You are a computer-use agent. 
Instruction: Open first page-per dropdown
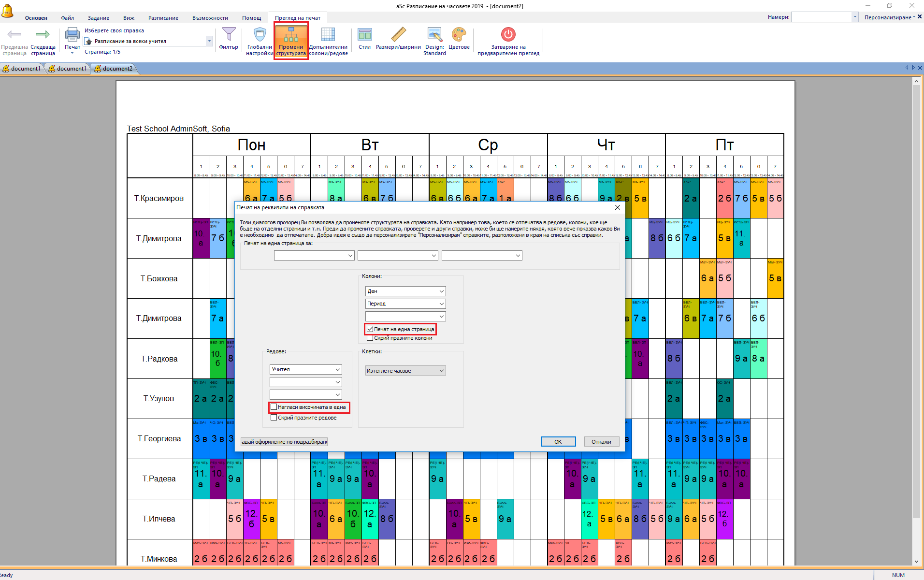[314, 255]
